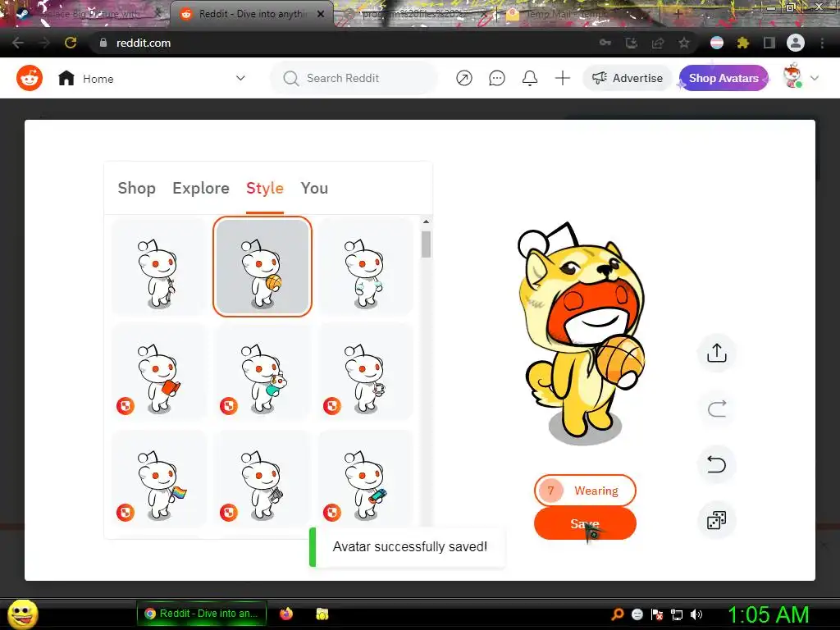Switch to the Shop tab
Screen dimensions: 840x630
137,188
